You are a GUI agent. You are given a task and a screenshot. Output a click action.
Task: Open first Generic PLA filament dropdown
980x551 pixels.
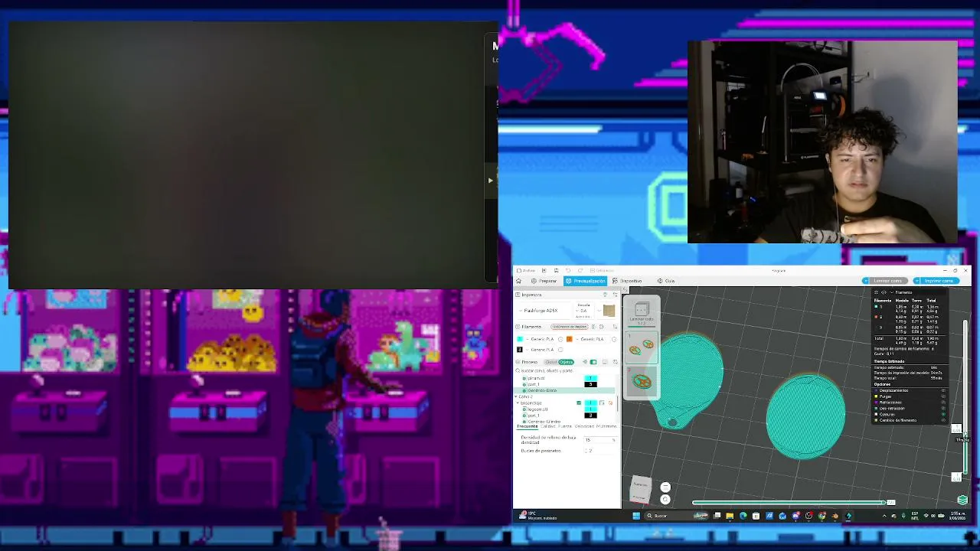(542, 339)
